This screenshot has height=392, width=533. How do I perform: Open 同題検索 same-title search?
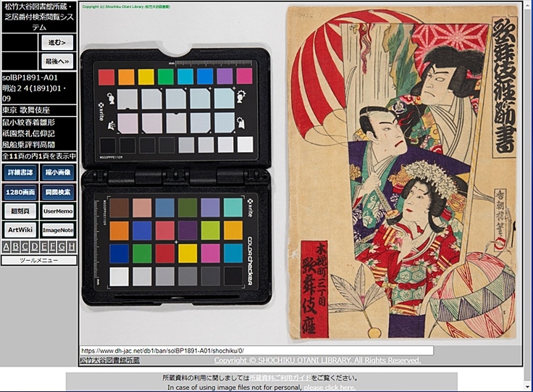click(x=58, y=192)
